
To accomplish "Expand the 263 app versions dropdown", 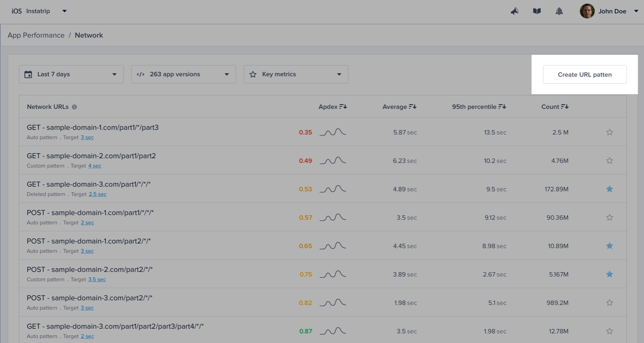I will 183,74.
